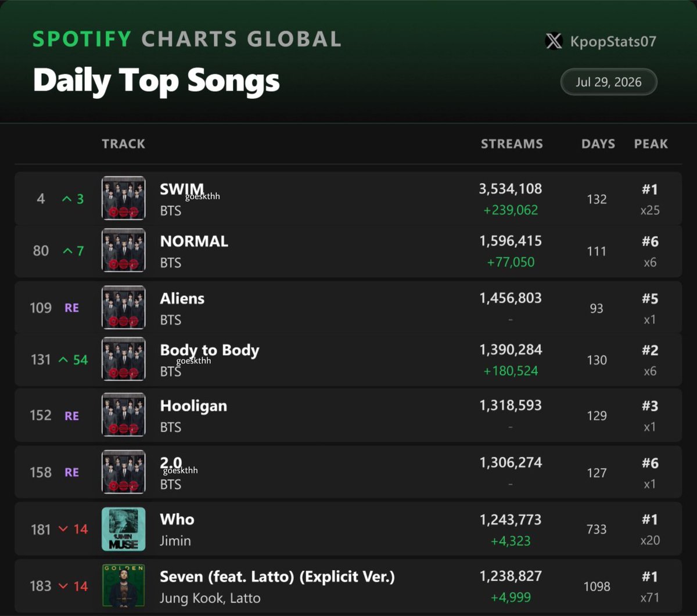697x616 pixels.
Task: Open the Jul 29, 2026 date pill
Action: tap(609, 82)
